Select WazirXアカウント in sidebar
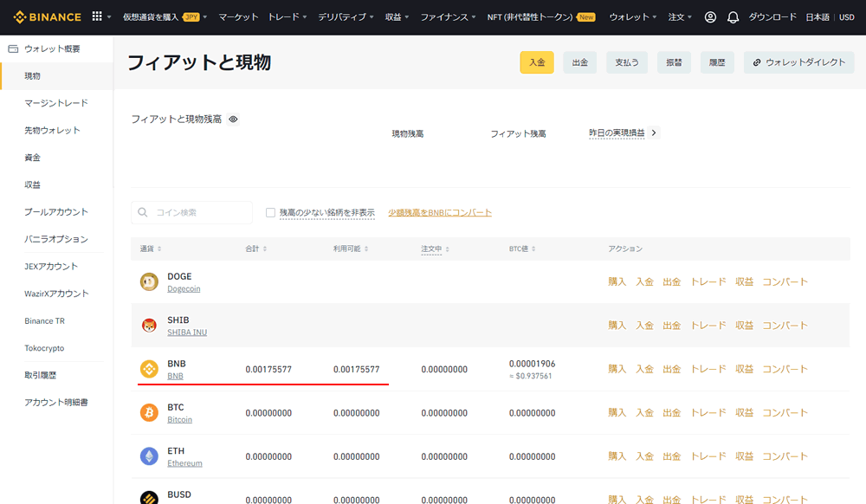Viewport: 866px width, 504px height. (x=56, y=293)
